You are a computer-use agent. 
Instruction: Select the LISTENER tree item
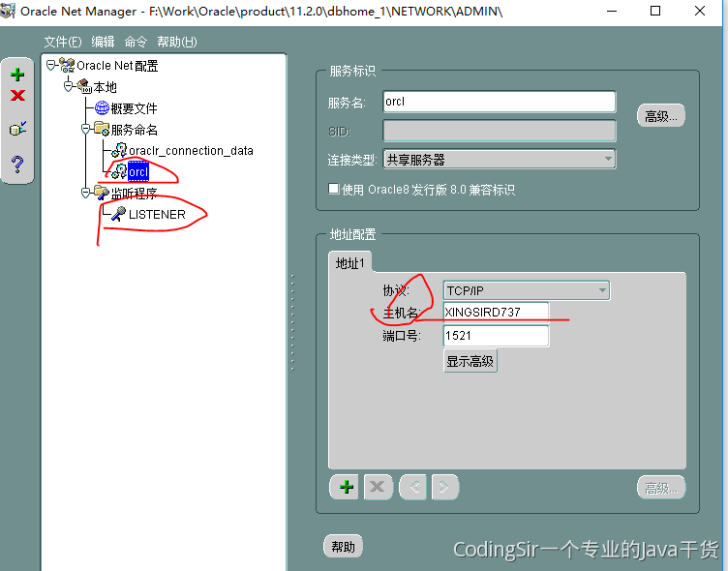(x=157, y=214)
